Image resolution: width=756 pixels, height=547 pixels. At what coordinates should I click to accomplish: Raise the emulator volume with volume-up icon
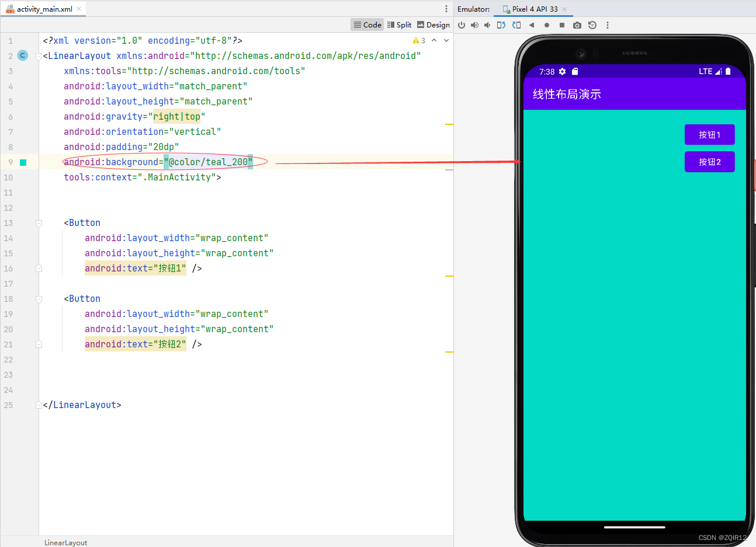pos(474,25)
